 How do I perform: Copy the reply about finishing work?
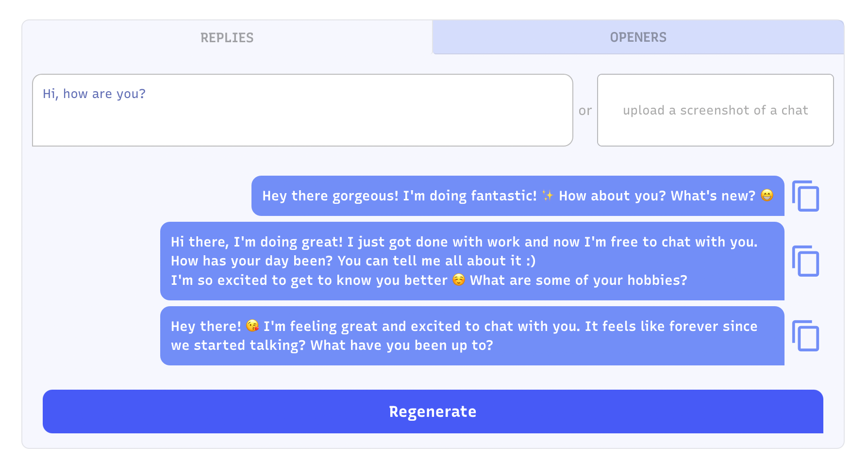pyautogui.click(x=805, y=261)
